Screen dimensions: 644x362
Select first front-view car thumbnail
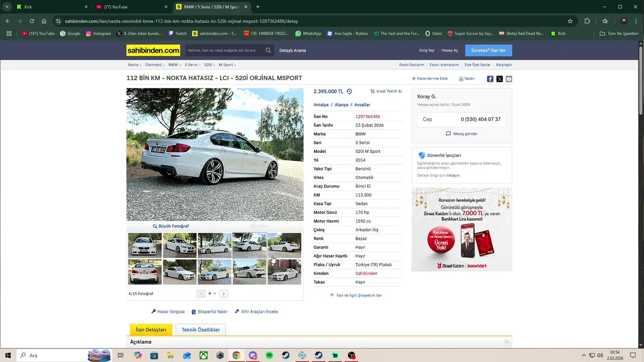tap(145, 245)
